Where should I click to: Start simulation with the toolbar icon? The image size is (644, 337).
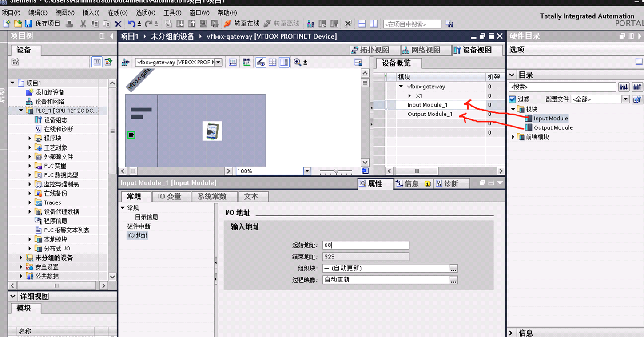[x=203, y=24]
